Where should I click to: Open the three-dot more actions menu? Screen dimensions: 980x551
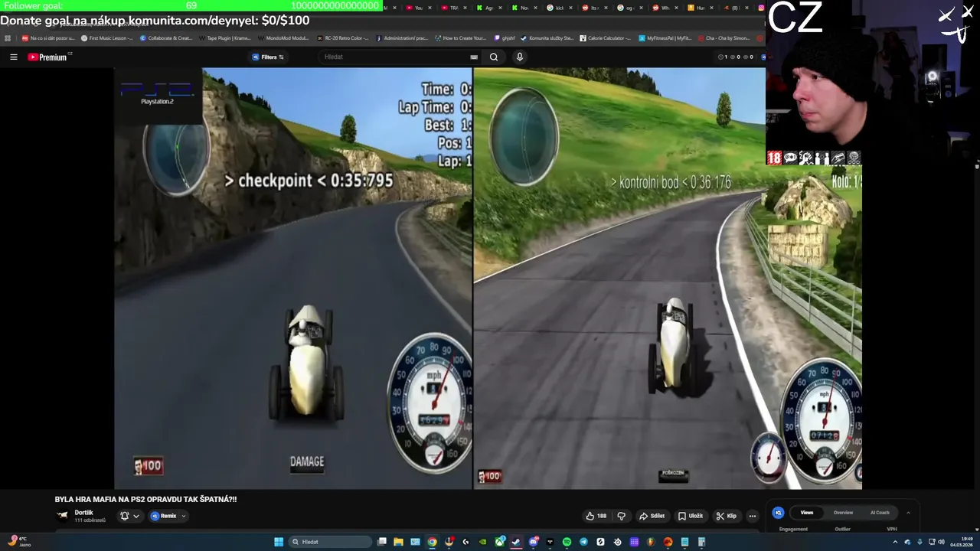point(753,516)
